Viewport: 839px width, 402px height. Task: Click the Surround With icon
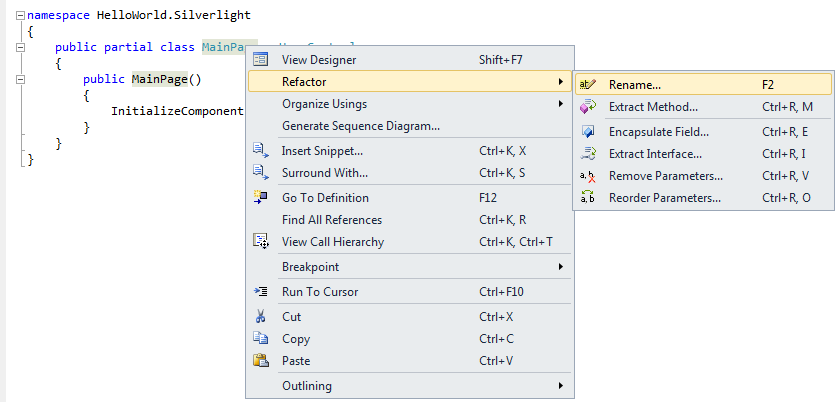pyautogui.click(x=261, y=172)
